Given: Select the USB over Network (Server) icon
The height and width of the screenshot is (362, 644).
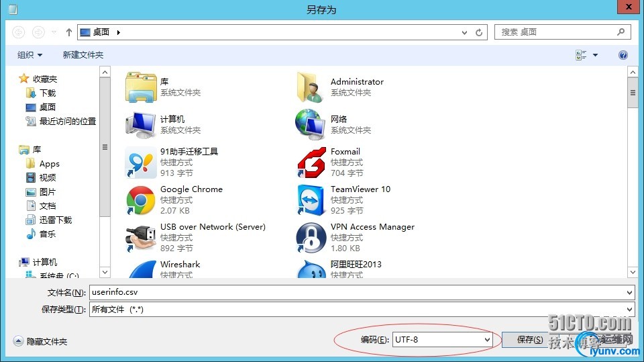Looking at the screenshot, I should click(x=141, y=238).
